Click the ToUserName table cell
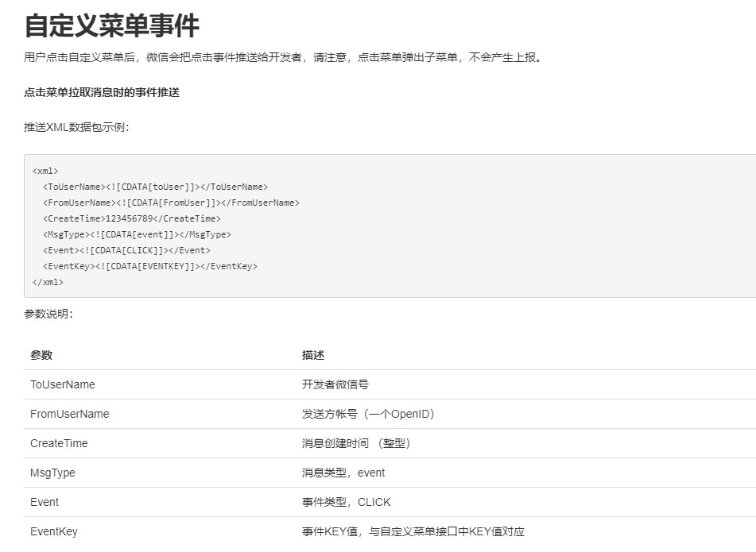The image size is (756, 552). pos(63,384)
